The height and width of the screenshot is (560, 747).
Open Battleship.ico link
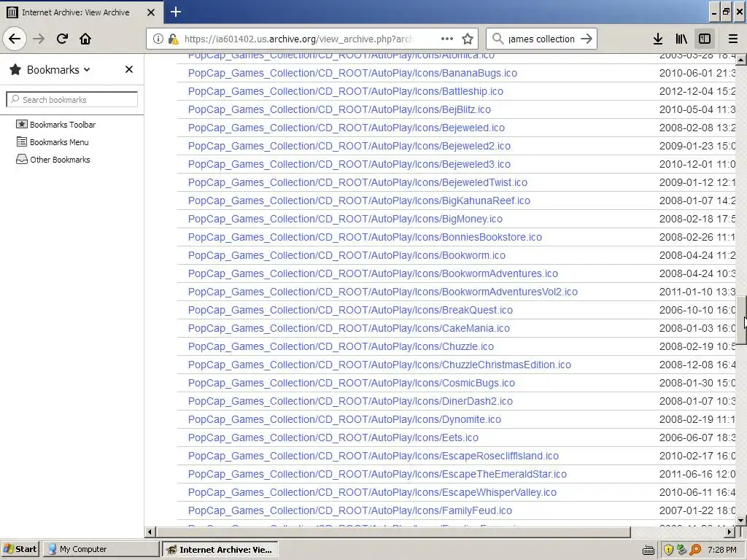[345, 91]
